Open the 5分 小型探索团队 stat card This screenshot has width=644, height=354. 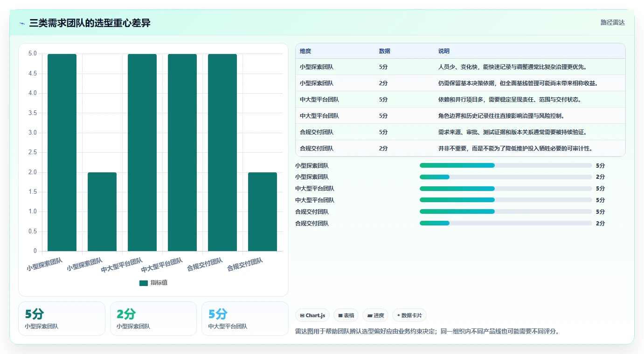(x=62, y=319)
